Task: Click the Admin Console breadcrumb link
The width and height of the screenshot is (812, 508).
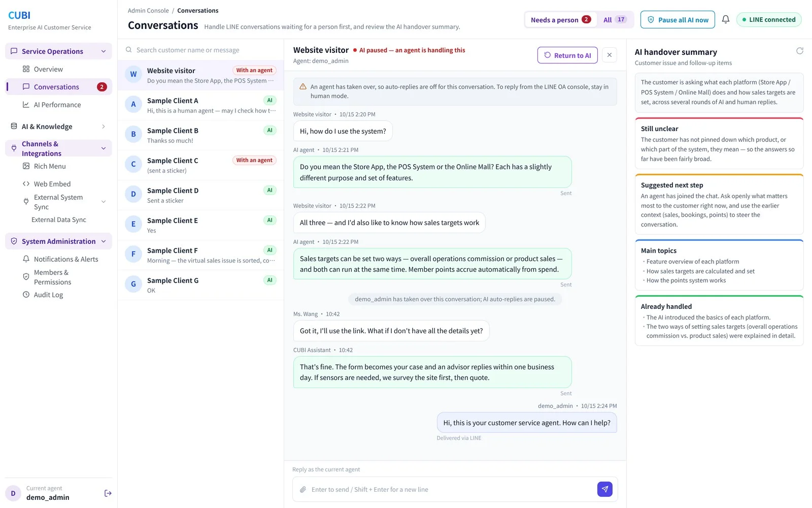Action: tap(148, 11)
